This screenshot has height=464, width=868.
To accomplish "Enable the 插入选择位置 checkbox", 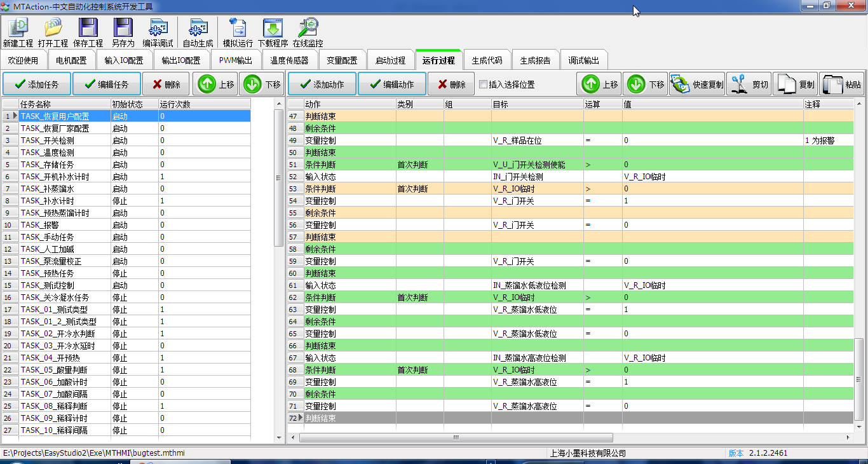I will tap(484, 84).
